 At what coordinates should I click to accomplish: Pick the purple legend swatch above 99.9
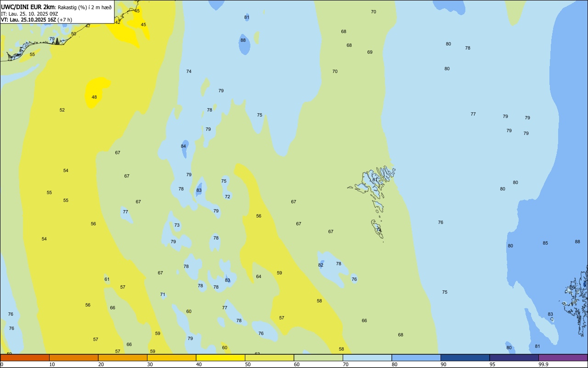click(x=563, y=357)
